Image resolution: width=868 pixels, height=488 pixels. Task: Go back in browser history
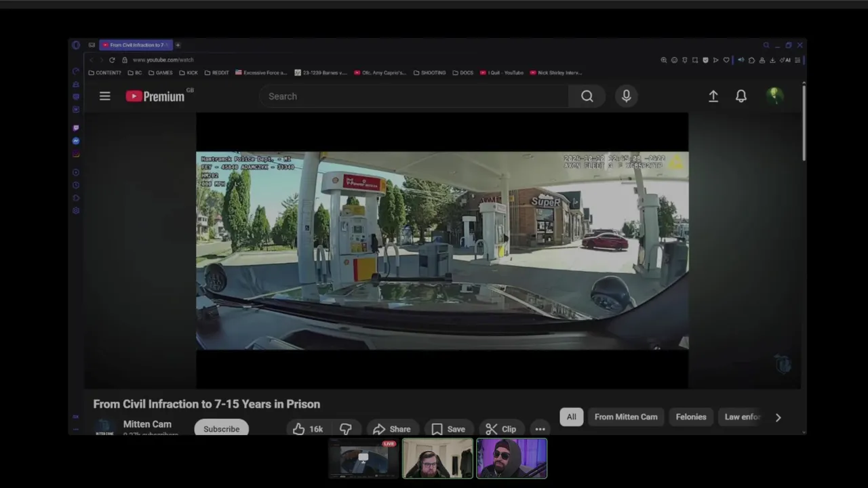tap(91, 60)
